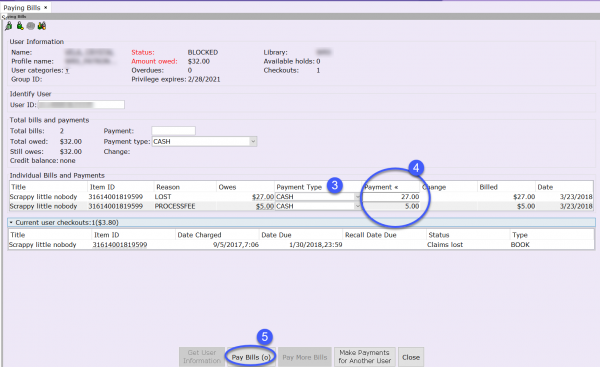Click the user search helper icon

coord(9,26)
